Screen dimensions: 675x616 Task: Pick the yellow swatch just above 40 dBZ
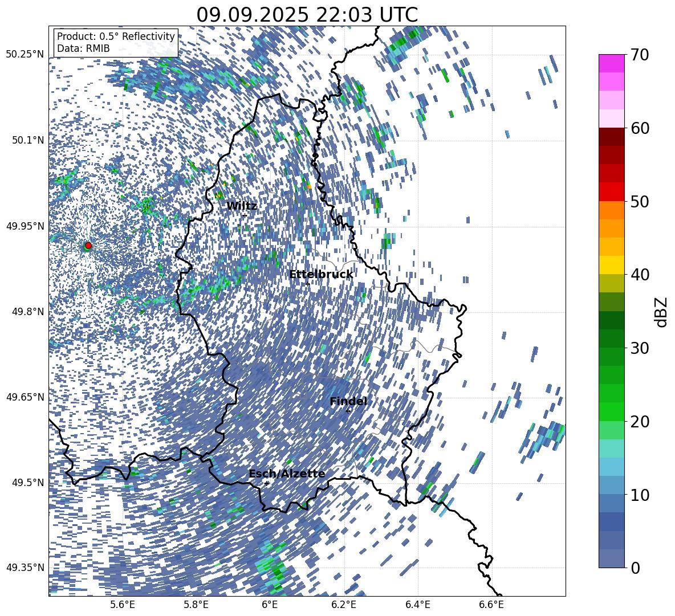click(x=611, y=265)
